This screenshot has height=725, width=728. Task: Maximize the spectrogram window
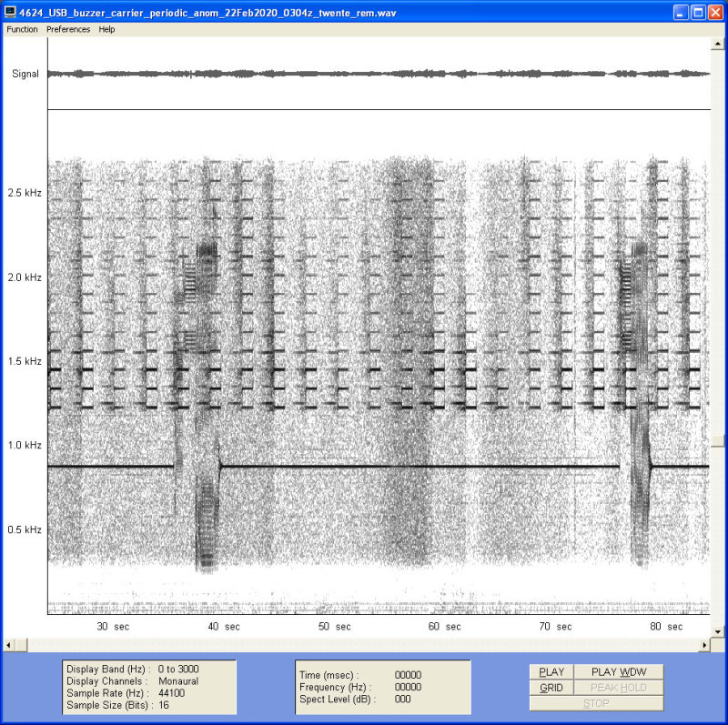[698, 13]
